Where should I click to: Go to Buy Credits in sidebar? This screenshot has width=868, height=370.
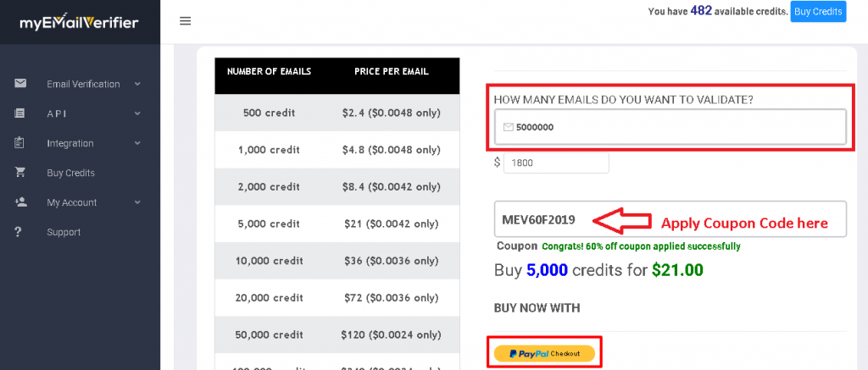[71, 173]
